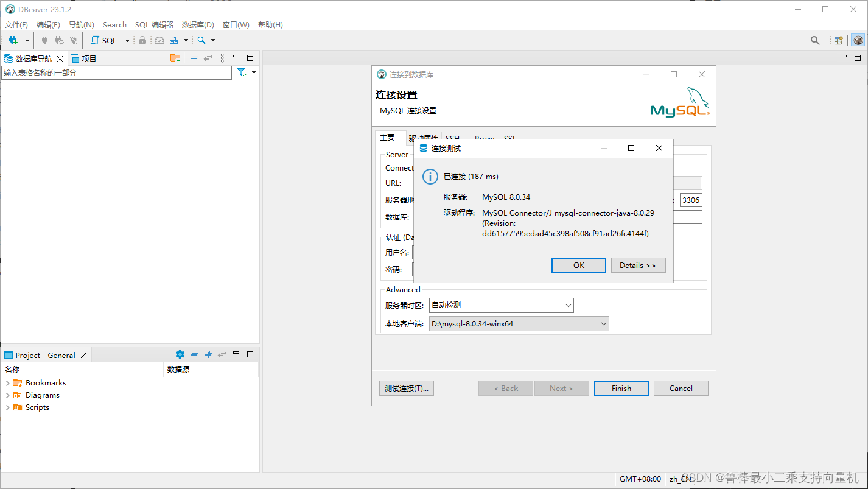Maximize the Project panel

coord(250,354)
